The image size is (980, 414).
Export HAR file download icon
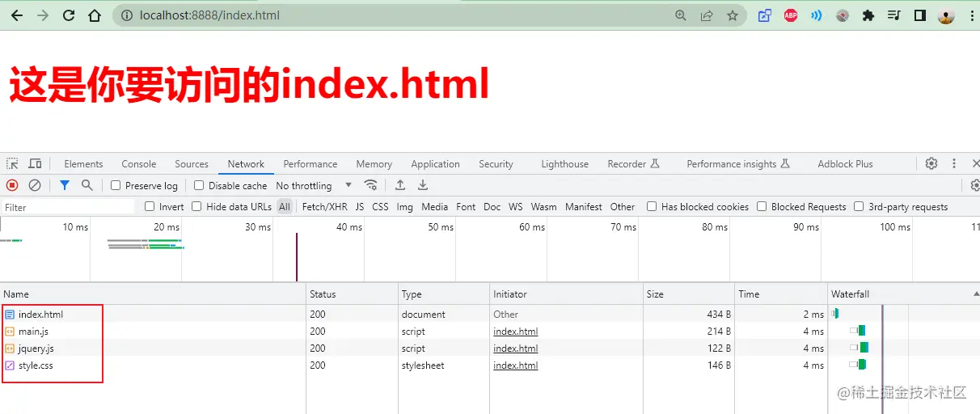[423, 185]
